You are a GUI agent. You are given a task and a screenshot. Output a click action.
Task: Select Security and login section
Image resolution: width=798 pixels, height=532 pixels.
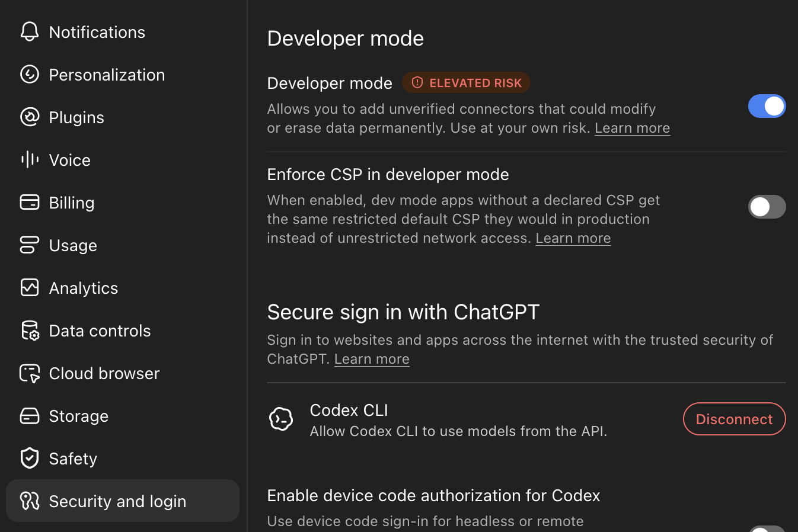(x=123, y=501)
